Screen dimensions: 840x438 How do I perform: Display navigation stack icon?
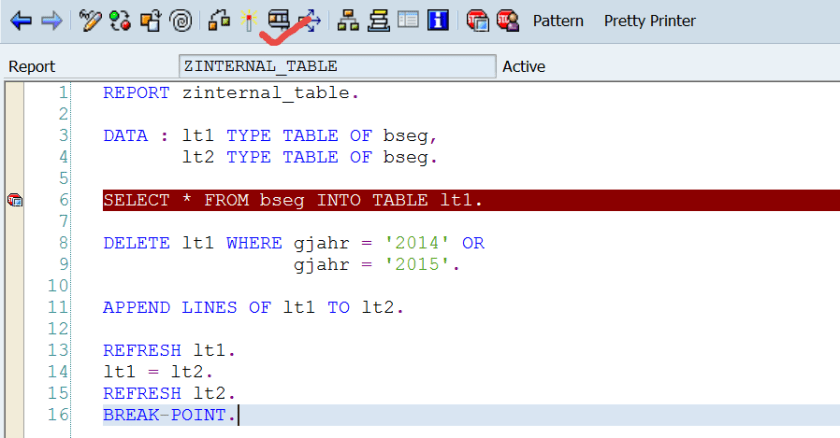point(378,21)
